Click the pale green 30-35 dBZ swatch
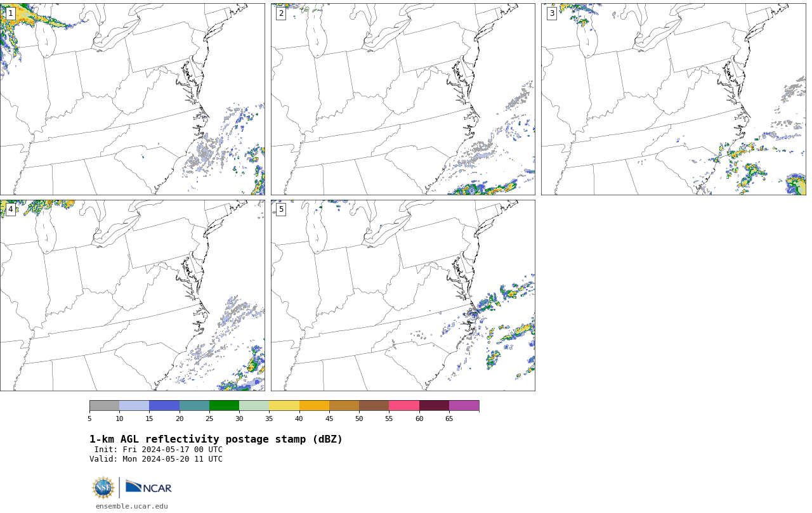Screen dimensions: 812x513 (254, 406)
